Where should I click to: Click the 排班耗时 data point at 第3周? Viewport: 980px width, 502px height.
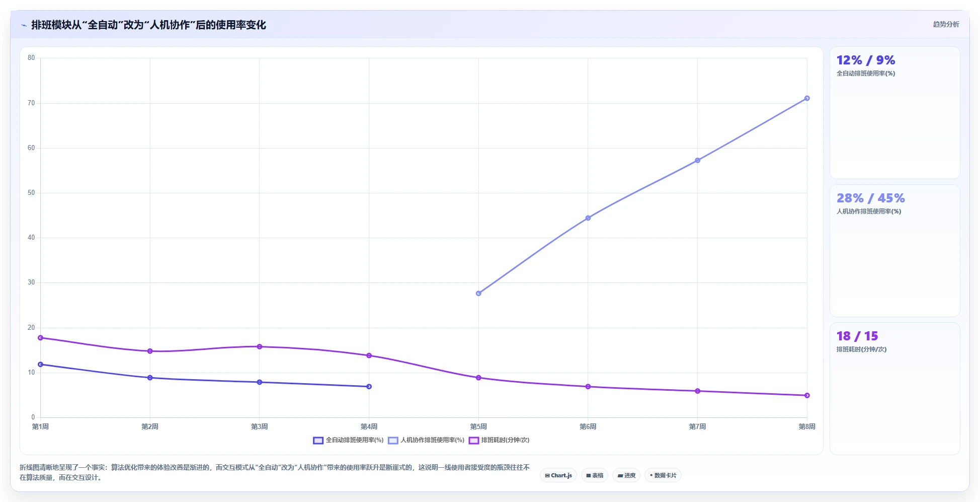(260, 346)
